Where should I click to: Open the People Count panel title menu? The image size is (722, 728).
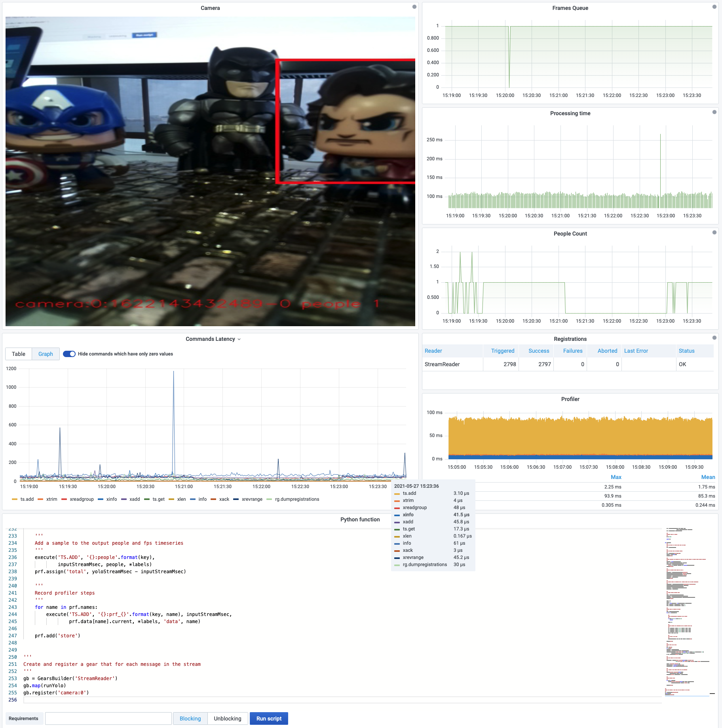[x=570, y=234]
